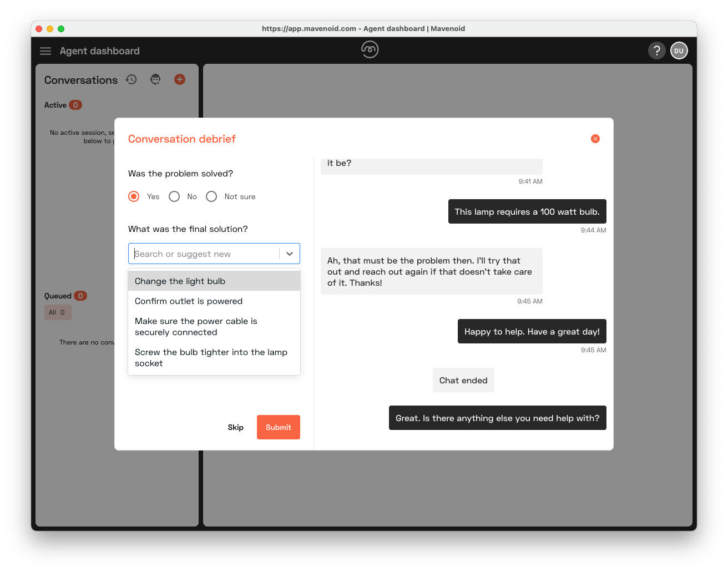This screenshot has width=728, height=572.
Task: Collapse the final solution dropdown chevron
Action: pyautogui.click(x=290, y=254)
